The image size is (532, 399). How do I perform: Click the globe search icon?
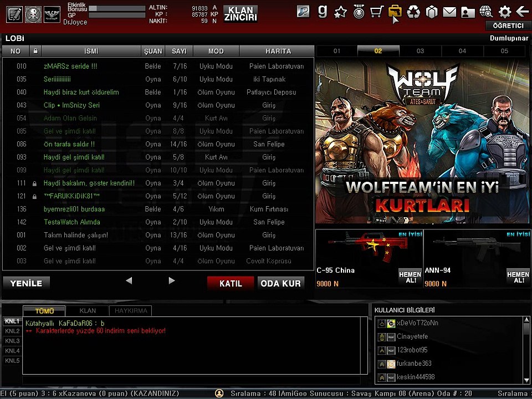click(x=486, y=12)
